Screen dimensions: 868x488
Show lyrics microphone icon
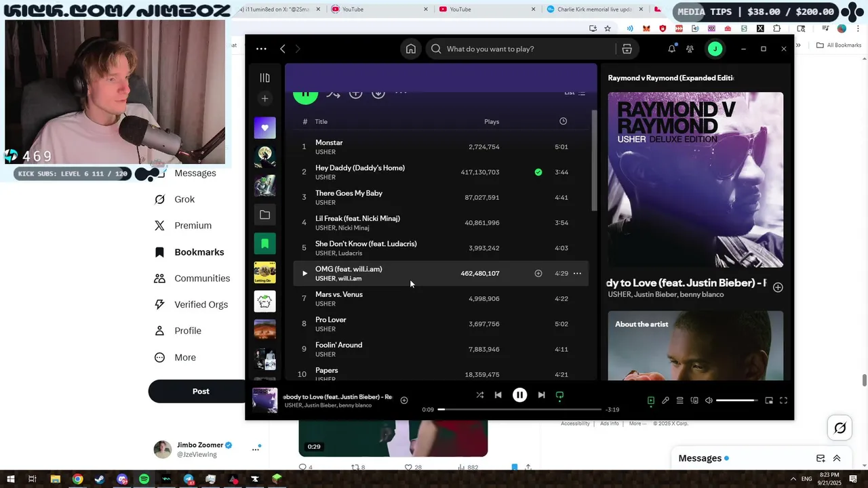coord(665,401)
